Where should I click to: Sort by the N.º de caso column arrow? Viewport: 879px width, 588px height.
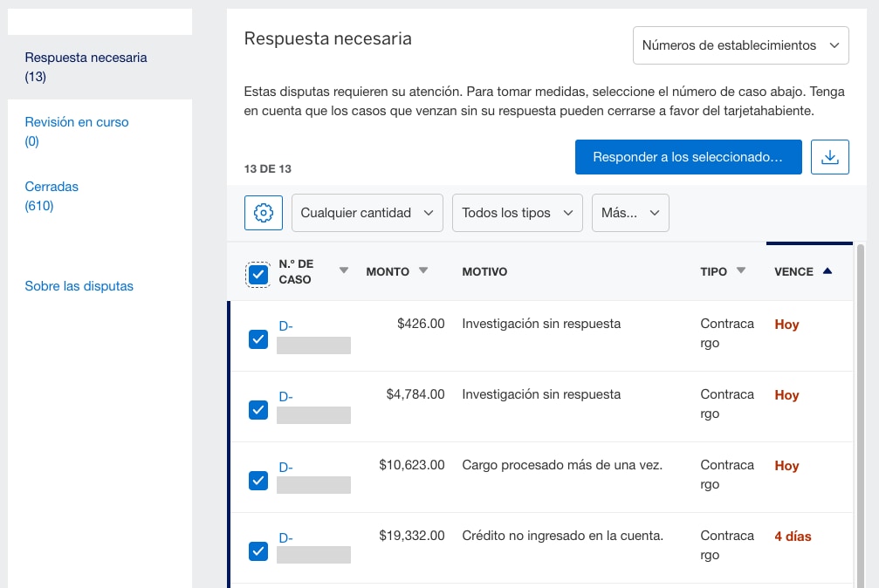[344, 270]
